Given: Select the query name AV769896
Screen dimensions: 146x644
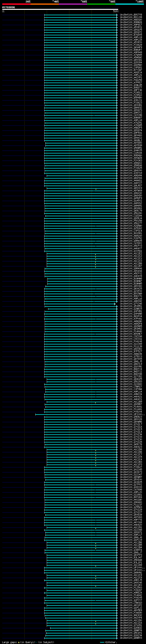Looking at the screenshot, I should pos(8,7).
